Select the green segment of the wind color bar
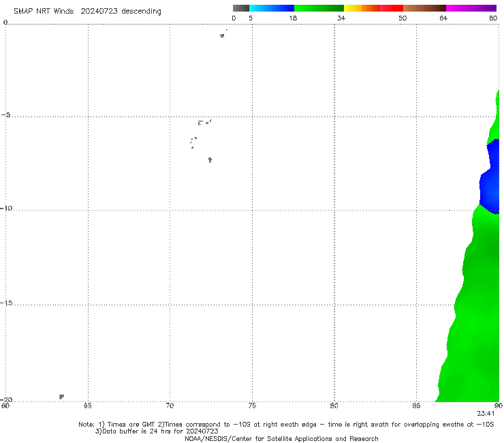Viewport: 504px width, 443px height. tap(319, 8)
